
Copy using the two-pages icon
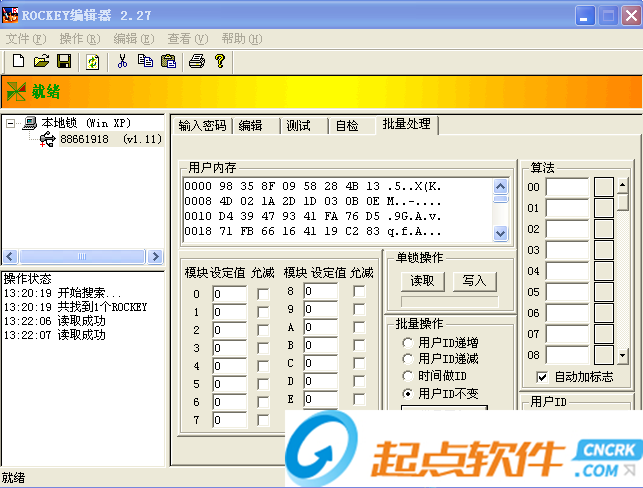click(x=145, y=62)
